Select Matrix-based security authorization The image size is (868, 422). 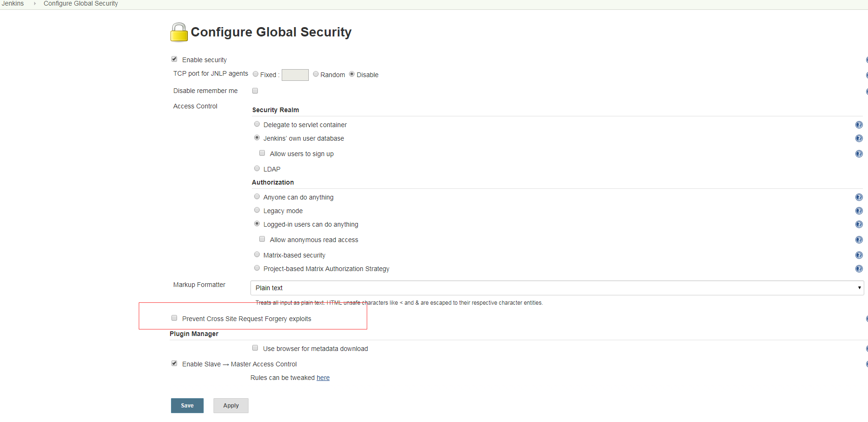257,254
